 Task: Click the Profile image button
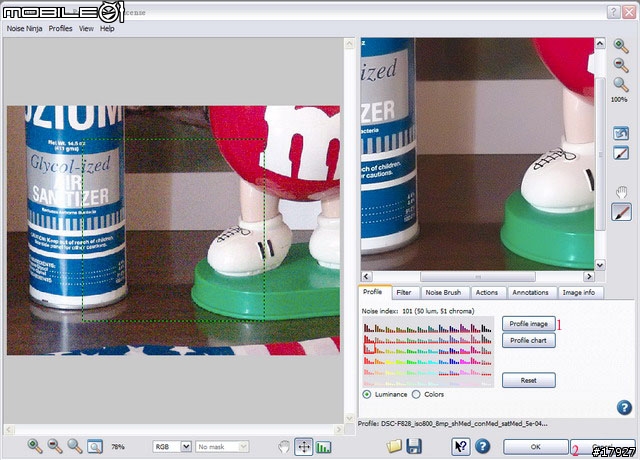529,324
